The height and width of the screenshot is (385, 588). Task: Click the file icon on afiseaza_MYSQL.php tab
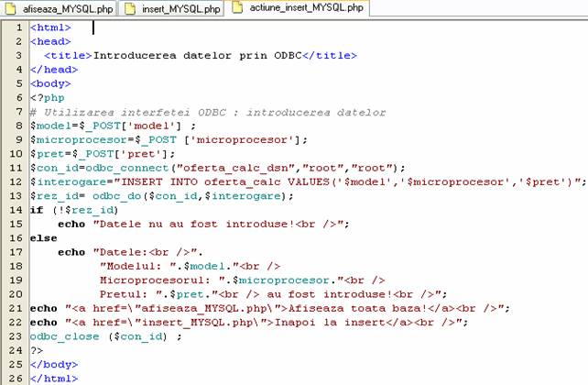tap(12, 9)
